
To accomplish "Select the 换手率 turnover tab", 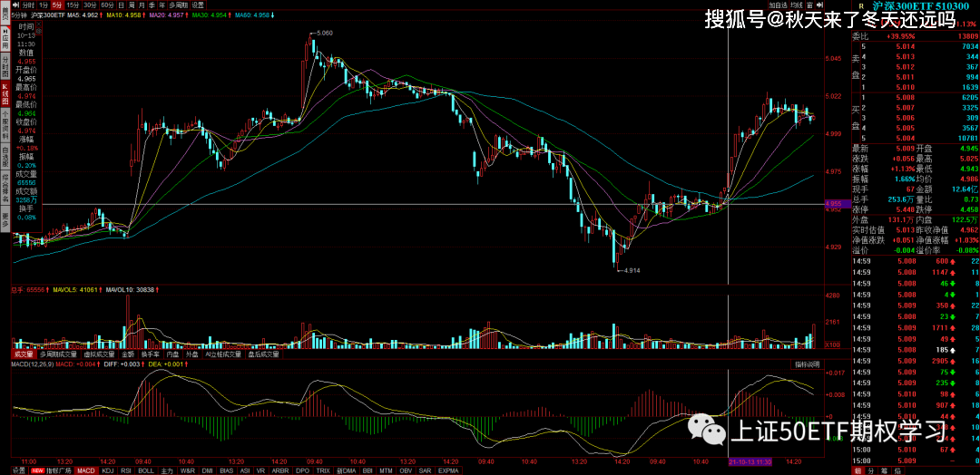I will tap(151, 354).
